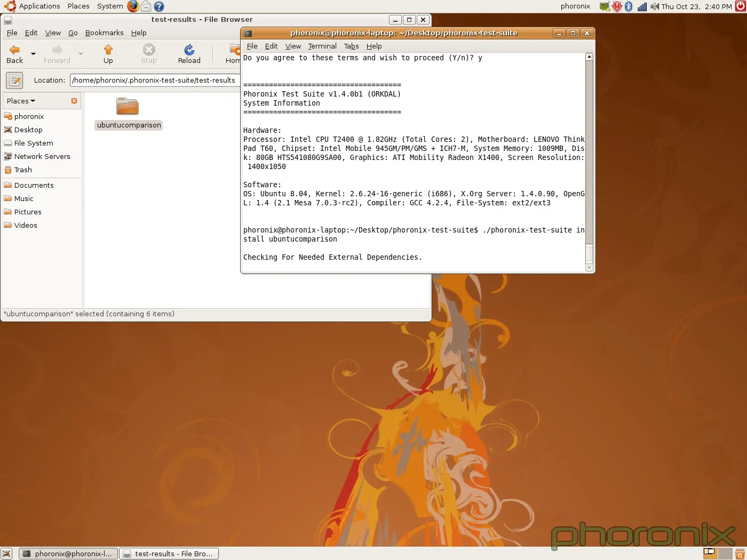Image resolution: width=747 pixels, height=560 pixels.
Task: Open View menu in File Browser
Action: 53,33
